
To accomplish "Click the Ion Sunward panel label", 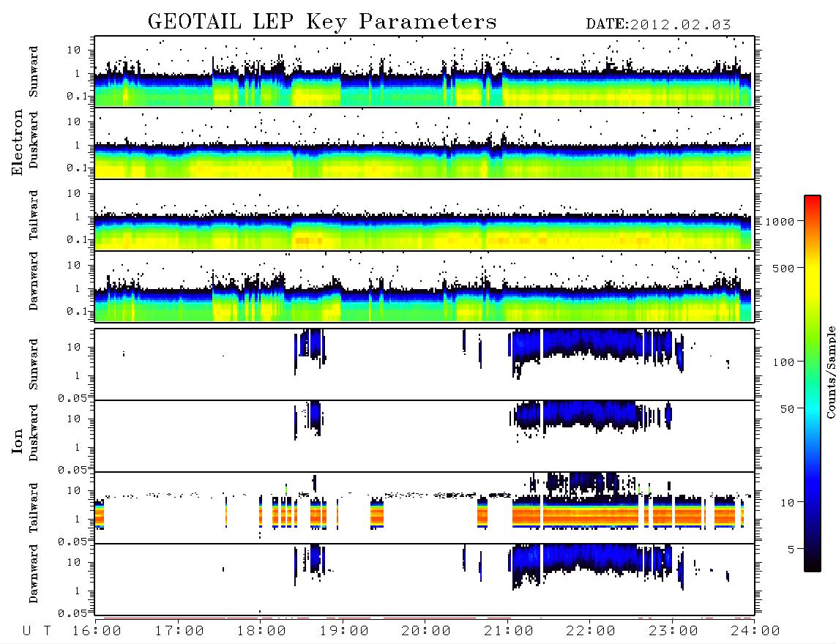I will tap(34, 364).
